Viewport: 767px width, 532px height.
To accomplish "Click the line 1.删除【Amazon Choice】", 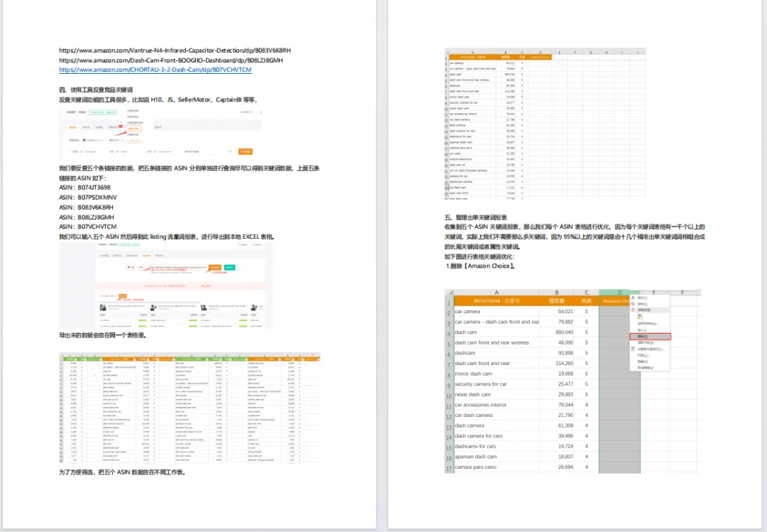I will (x=480, y=266).
